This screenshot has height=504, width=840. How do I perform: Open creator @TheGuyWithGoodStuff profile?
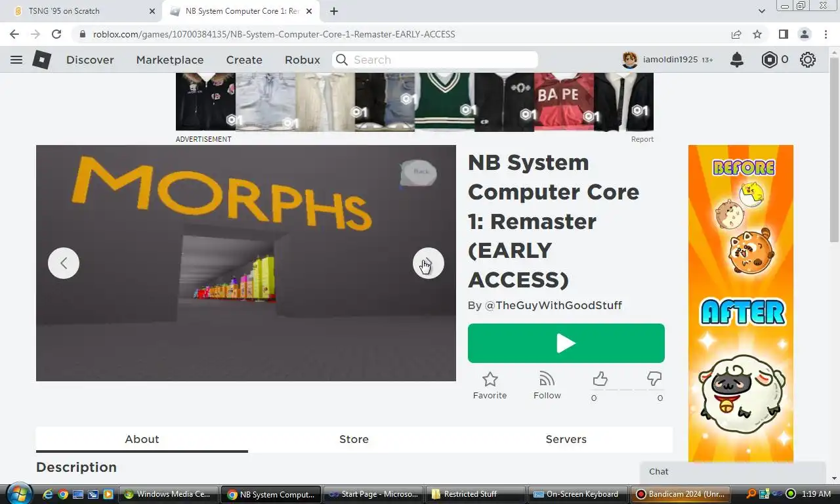(x=553, y=305)
